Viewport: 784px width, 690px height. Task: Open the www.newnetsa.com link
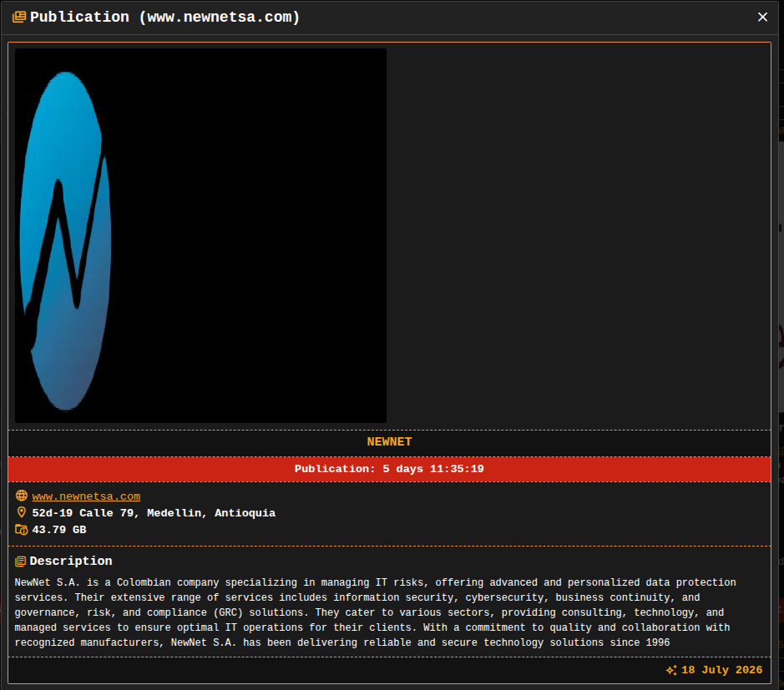coord(86,496)
